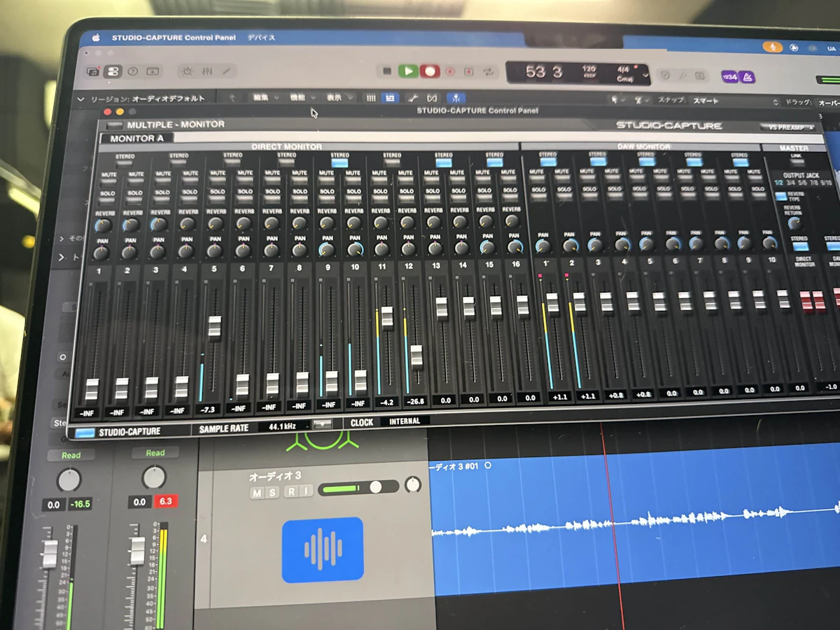Open Editors with the pencil icon

point(226,71)
